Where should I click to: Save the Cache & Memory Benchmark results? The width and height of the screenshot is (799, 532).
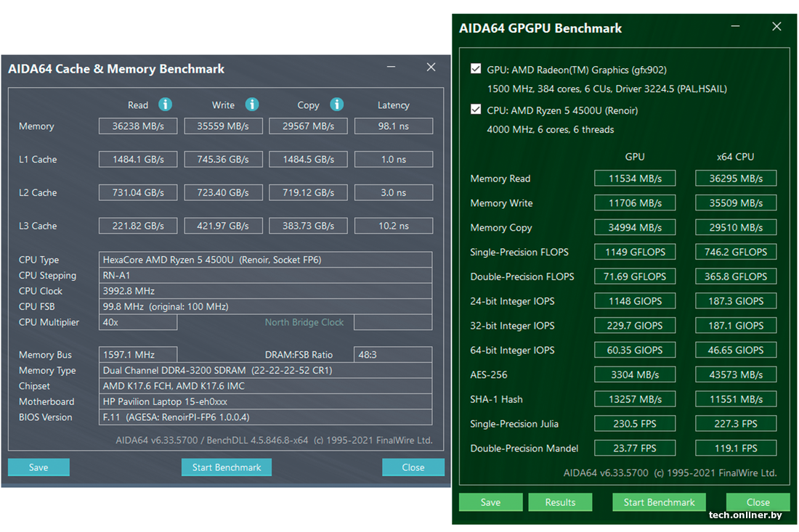point(38,467)
